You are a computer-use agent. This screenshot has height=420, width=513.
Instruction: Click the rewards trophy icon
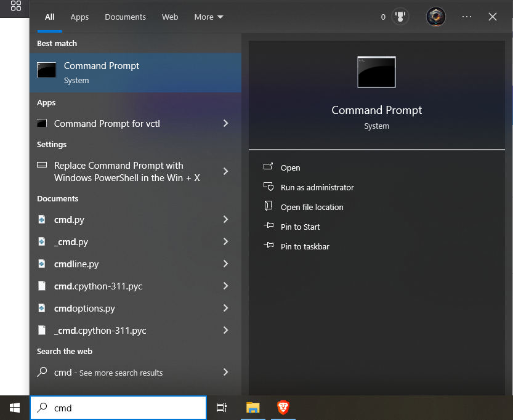401,17
